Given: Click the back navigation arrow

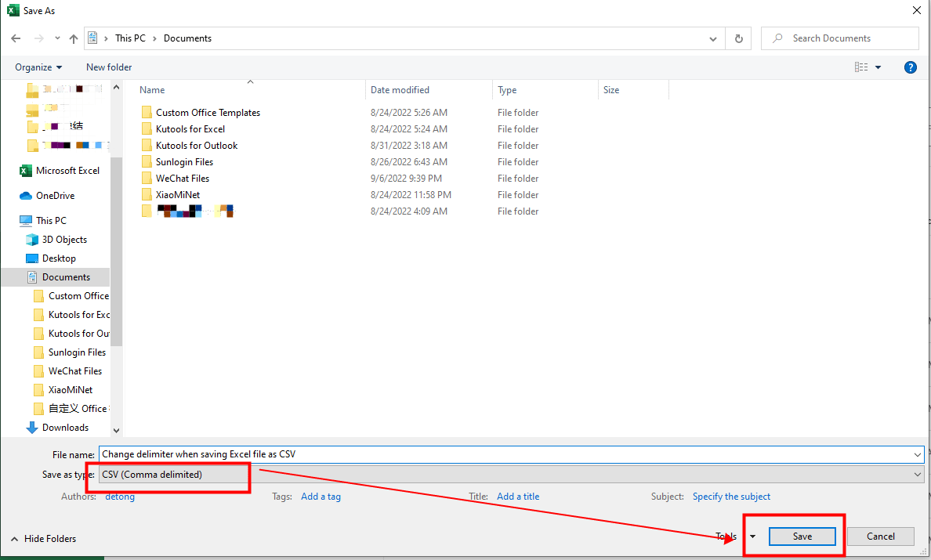Looking at the screenshot, I should tap(16, 38).
